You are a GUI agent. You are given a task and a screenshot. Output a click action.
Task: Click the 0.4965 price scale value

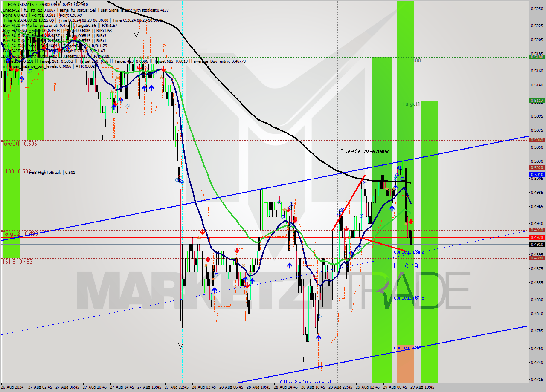[537, 206]
